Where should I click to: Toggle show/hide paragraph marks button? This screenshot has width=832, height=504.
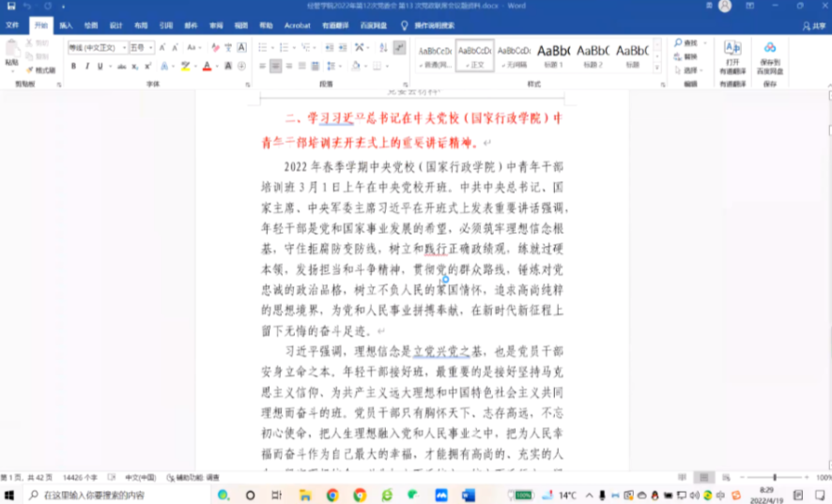399,47
